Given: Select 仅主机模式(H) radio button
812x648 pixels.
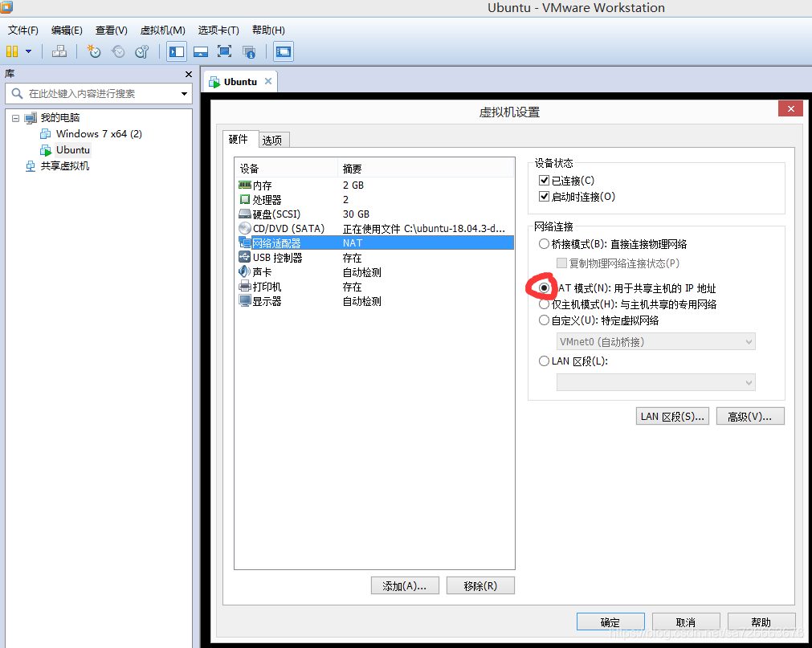Looking at the screenshot, I should pos(544,304).
